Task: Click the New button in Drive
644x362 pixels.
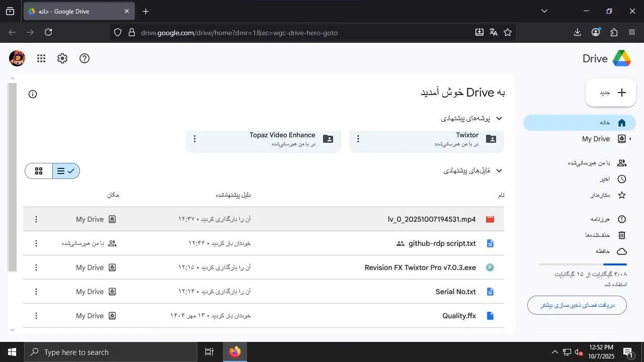Action: (x=611, y=93)
